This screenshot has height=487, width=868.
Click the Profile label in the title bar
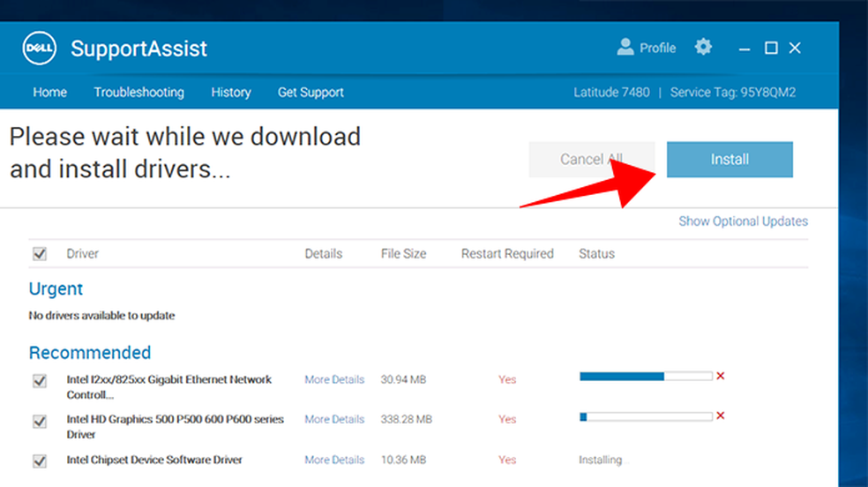[658, 49]
